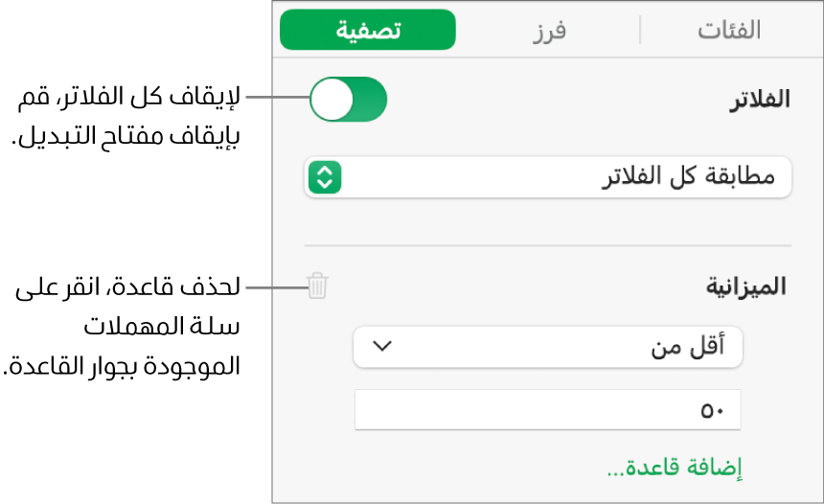Expand the أقل من condition dropdown
This screenshot has width=824, height=504.
pos(548,347)
